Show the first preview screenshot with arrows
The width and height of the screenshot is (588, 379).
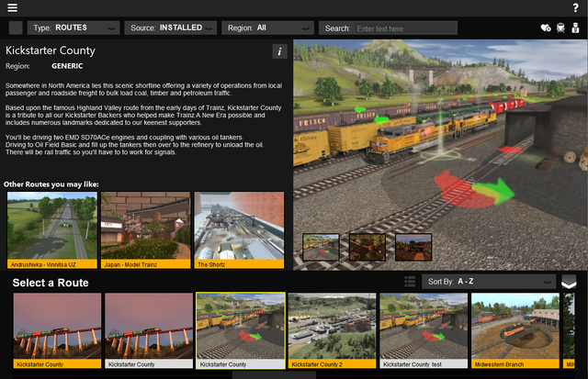pyautogui.click(x=321, y=247)
